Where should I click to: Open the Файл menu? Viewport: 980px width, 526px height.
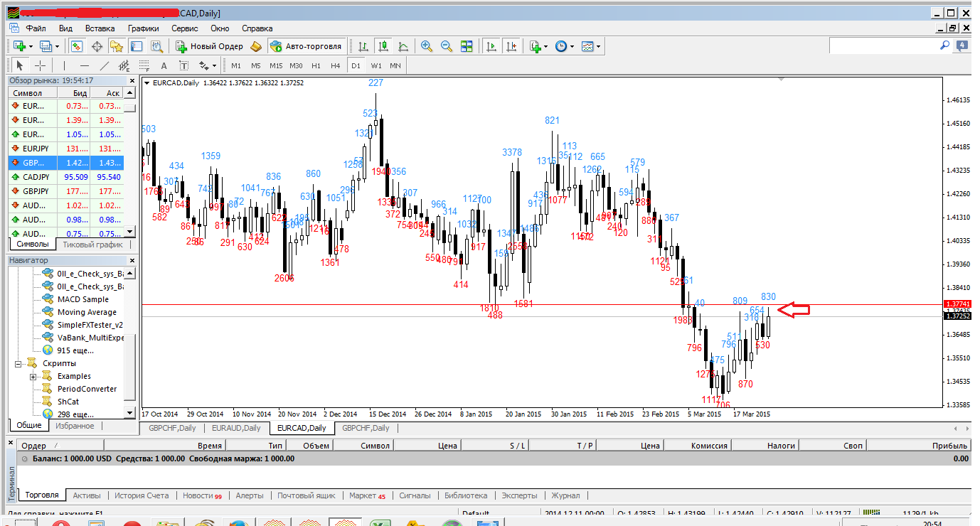(36, 28)
